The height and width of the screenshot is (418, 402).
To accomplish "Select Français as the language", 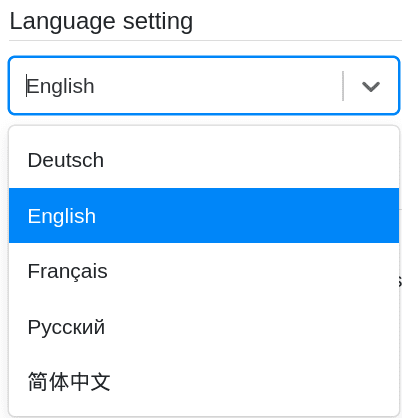I will pos(204,271).
